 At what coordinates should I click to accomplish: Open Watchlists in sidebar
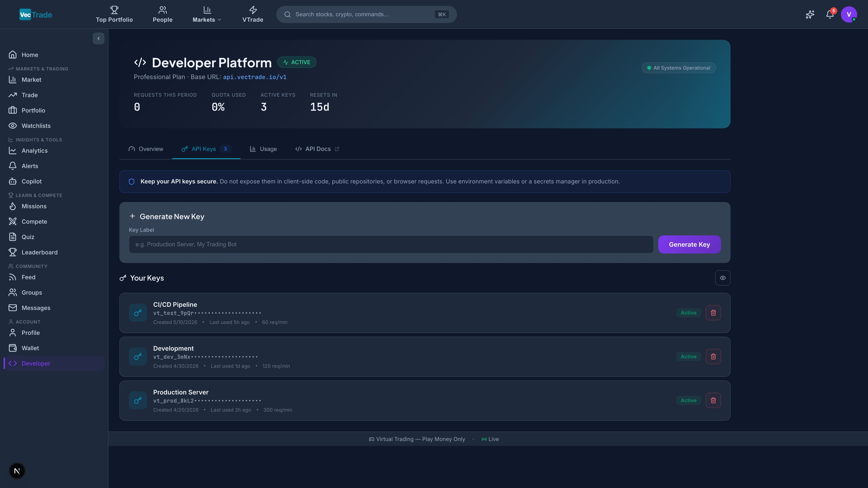tap(54, 126)
